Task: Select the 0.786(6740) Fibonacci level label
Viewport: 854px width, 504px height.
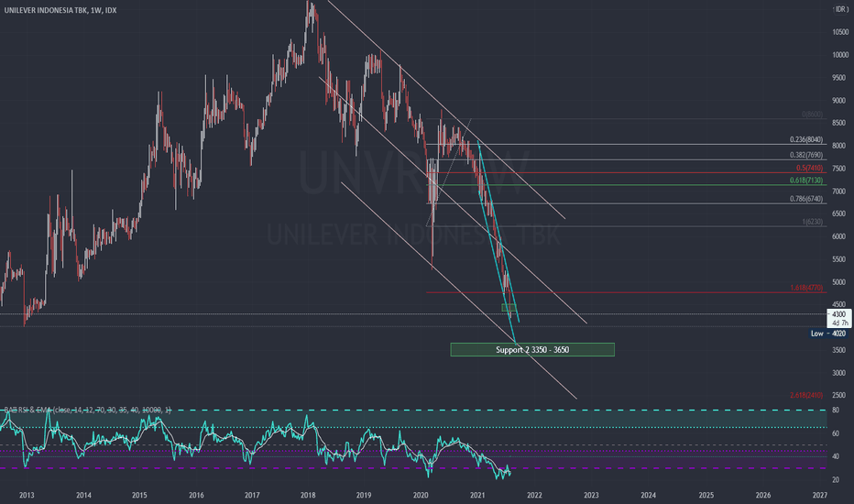Action: pyautogui.click(x=806, y=199)
